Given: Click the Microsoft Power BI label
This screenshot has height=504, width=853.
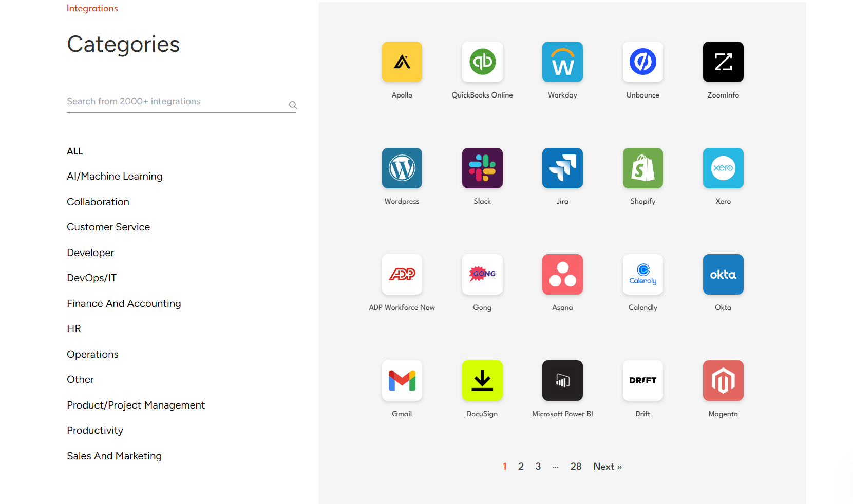Looking at the screenshot, I should [x=562, y=414].
